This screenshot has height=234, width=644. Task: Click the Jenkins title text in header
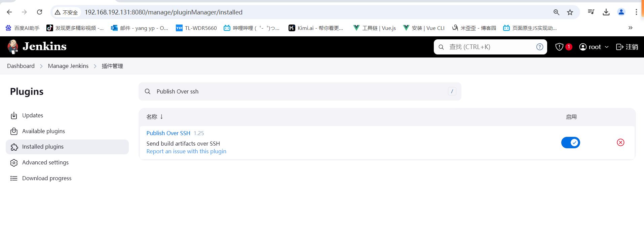coord(44,46)
